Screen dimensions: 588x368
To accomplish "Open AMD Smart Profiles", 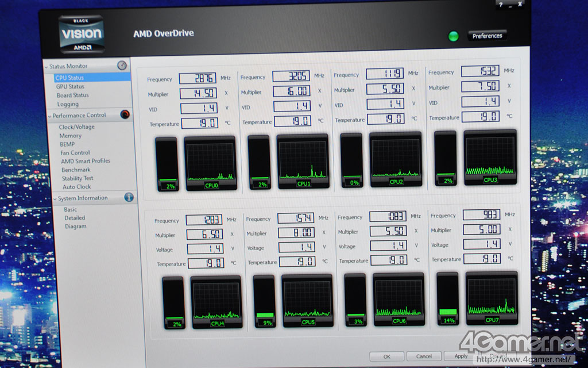I will (x=86, y=161).
